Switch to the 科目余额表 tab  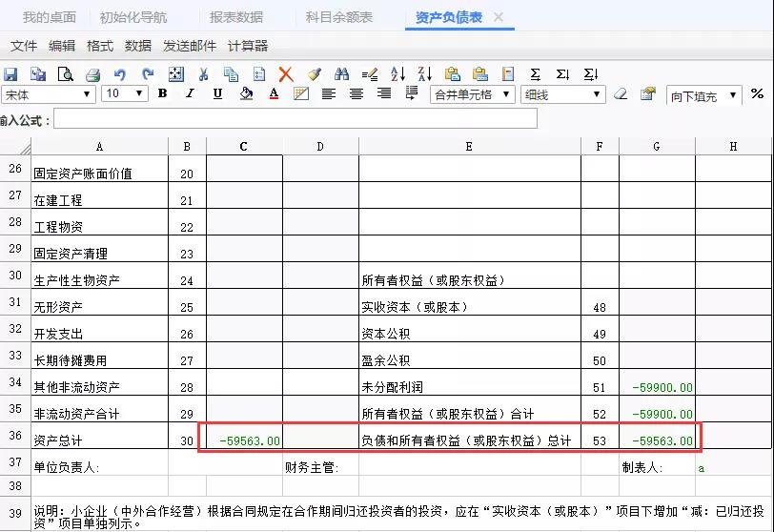339,17
